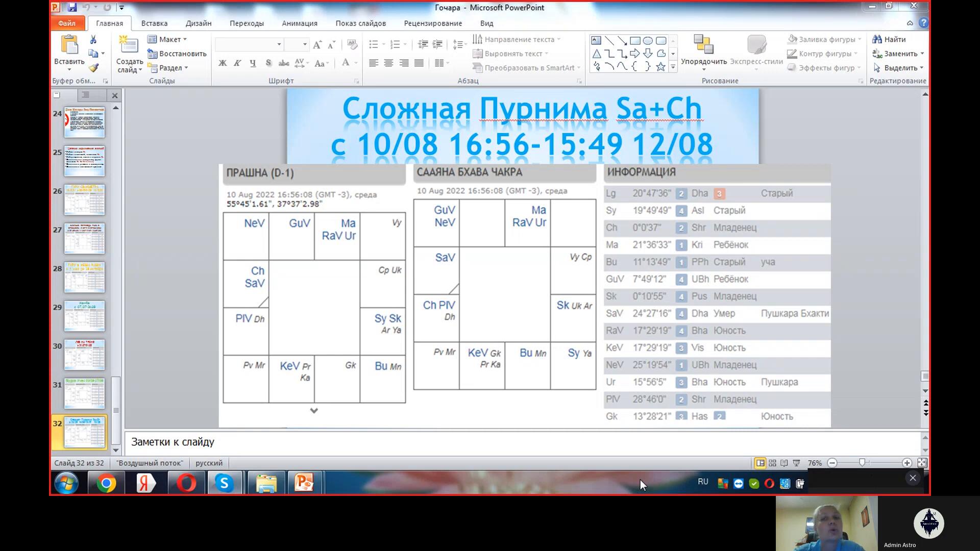
Task: Toggle bold (Ж) formatting
Action: tap(223, 63)
